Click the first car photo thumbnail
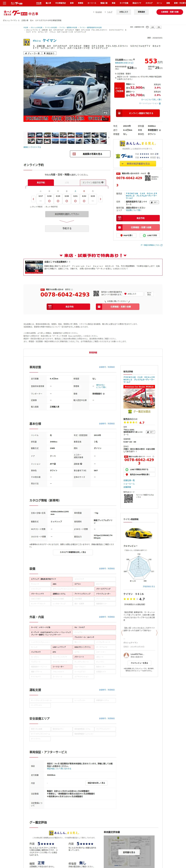The height and width of the screenshot is (868, 186). tap(31, 135)
